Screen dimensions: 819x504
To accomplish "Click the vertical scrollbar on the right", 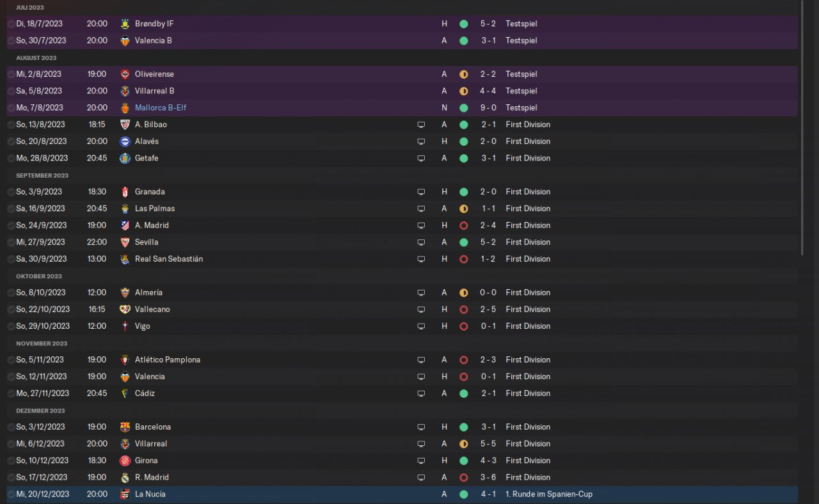I will point(802,128).
